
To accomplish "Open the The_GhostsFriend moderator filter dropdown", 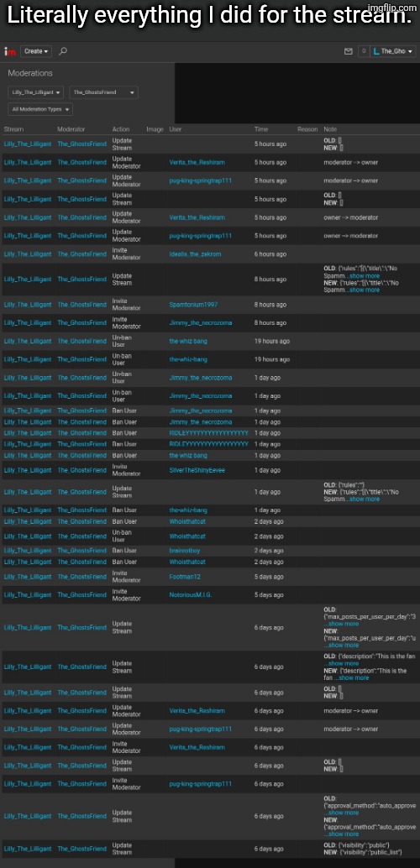I will click(x=103, y=92).
